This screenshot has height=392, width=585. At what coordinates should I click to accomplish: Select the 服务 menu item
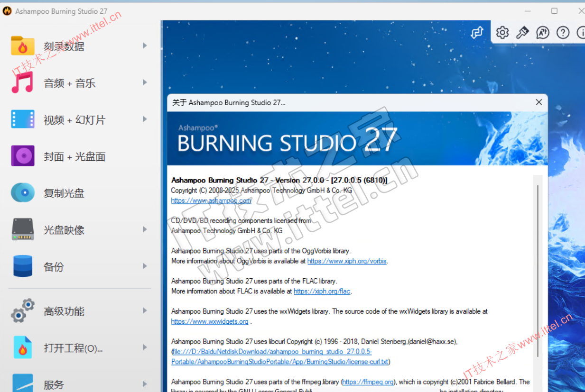[x=54, y=384]
